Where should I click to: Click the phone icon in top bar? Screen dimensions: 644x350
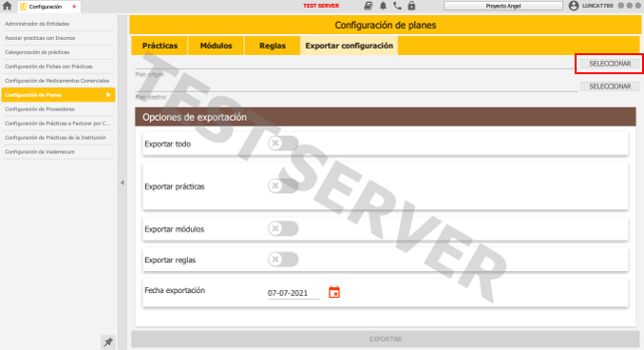point(397,6)
